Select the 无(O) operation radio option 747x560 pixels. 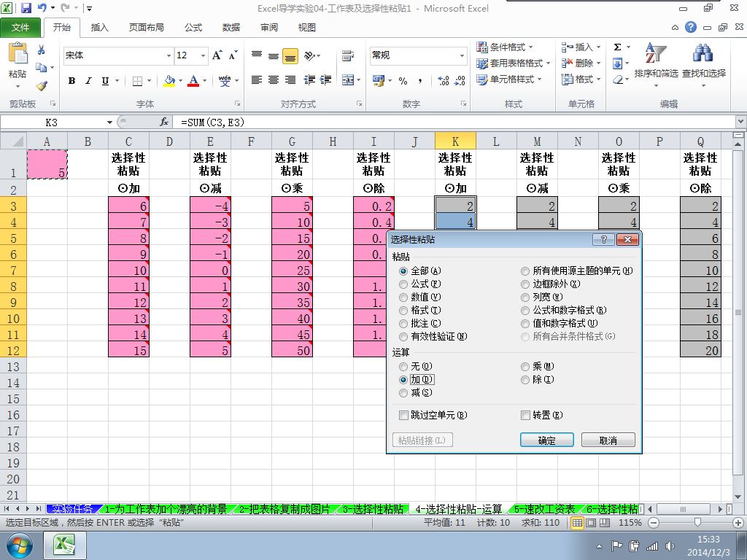[403, 367]
